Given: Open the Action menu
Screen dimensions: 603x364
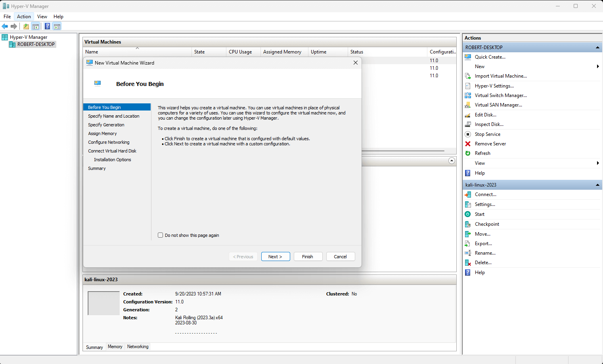Looking at the screenshot, I should (23, 16).
